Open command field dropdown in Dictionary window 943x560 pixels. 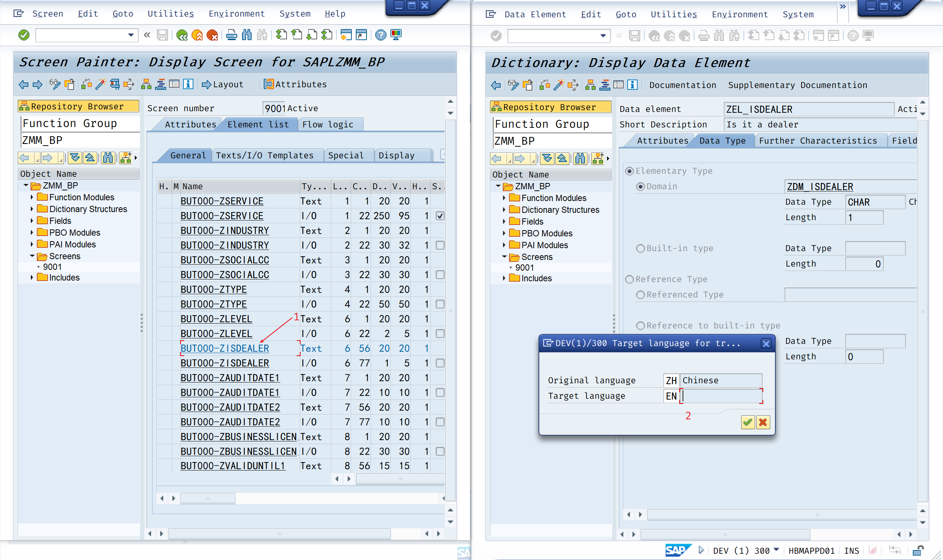click(603, 36)
